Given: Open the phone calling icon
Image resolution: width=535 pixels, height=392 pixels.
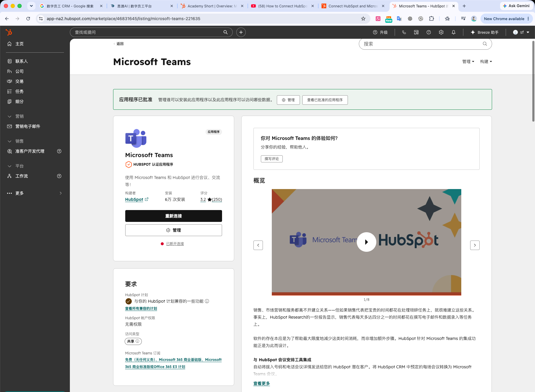Looking at the screenshot, I should tap(404, 32).
